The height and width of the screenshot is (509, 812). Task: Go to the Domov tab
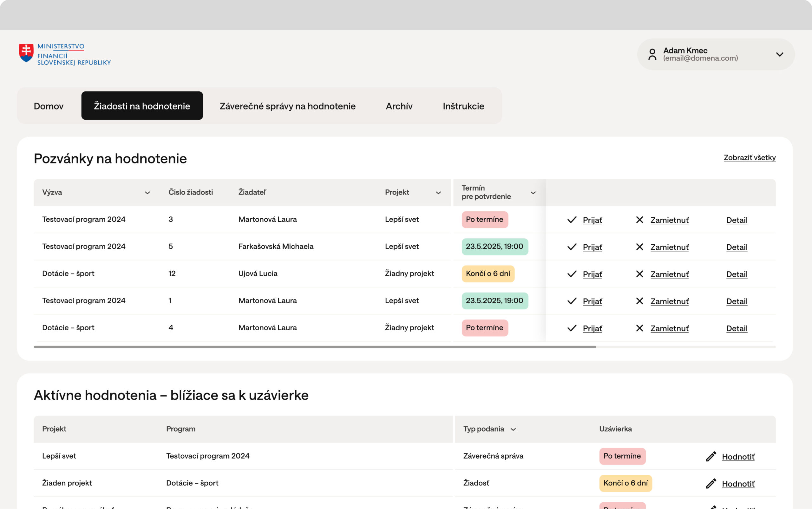[49, 106]
